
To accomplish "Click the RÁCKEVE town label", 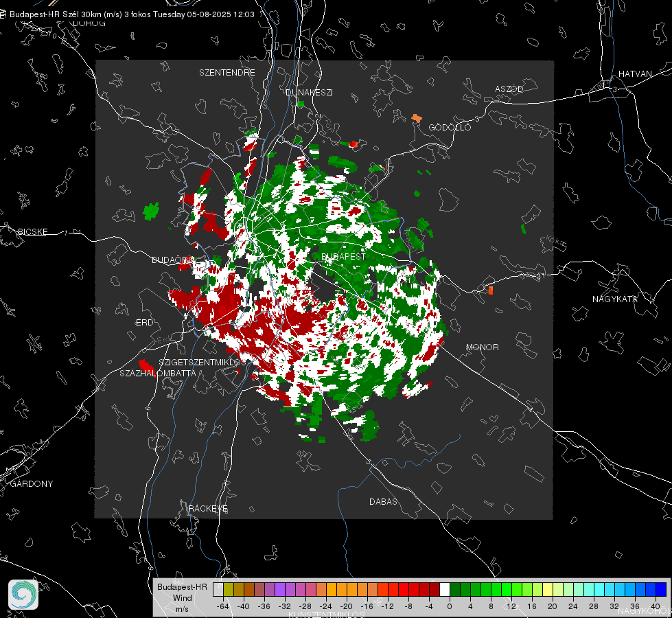I will pyautogui.click(x=208, y=508).
